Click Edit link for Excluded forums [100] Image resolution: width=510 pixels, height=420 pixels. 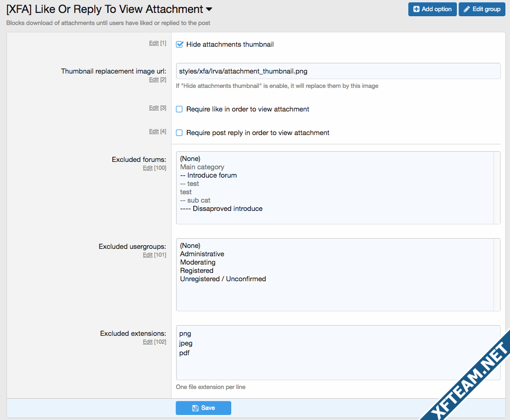[x=147, y=168]
